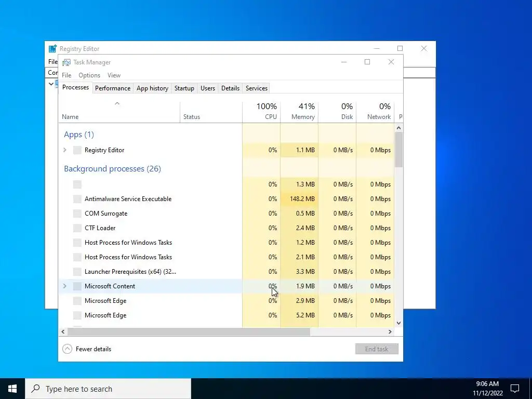Expand the Registry Editor app row
The image size is (532, 399).
point(65,150)
